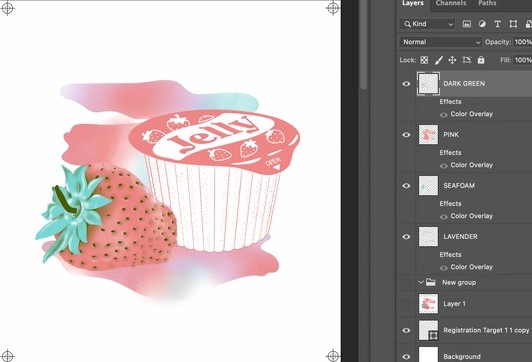Image resolution: width=532 pixels, height=362 pixels.
Task: Click Effects label under PINK
Action: pyautogui.click(x=450, y=153)
